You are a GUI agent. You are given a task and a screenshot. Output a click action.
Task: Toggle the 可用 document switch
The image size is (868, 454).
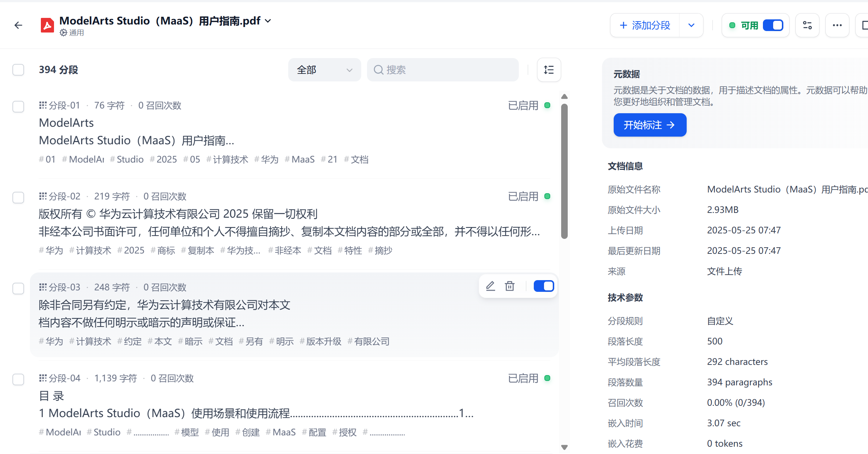click(x=773, y=25)
